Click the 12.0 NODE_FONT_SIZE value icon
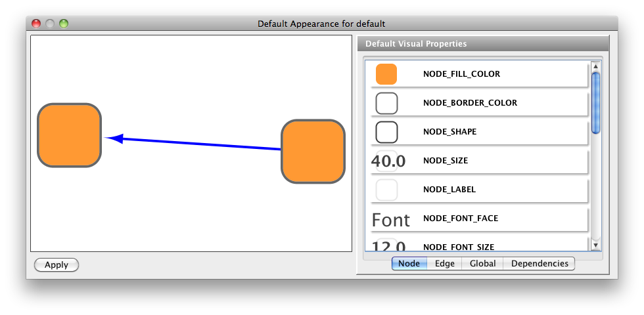This screenshot has width=644, height=315. coord(388,246)
